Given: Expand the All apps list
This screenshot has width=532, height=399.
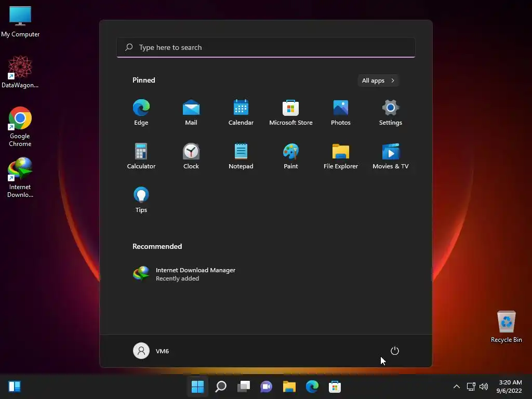Looking at the screenshot, I should pyautogui.click(x=378, y=81).
